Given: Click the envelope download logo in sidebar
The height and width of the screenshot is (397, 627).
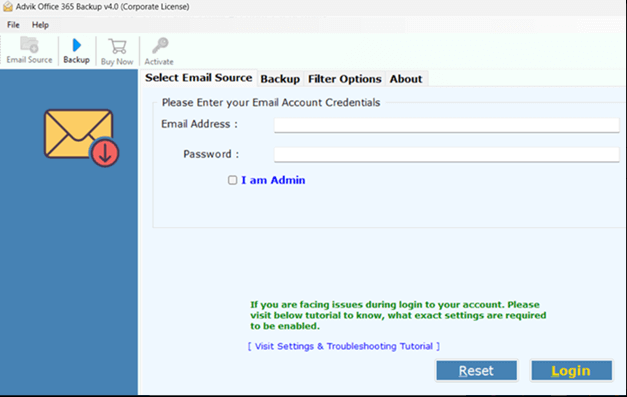Looking at the screenshot, I should coord(82,138).
